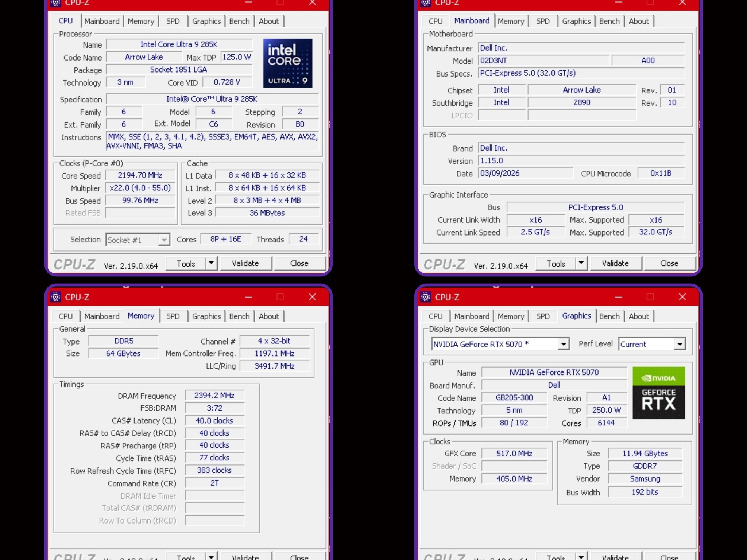Screen dimensions: 747x560
Task: Open SPD tab in Memory window
Action: pyautogui.click(x=173, y=316)
